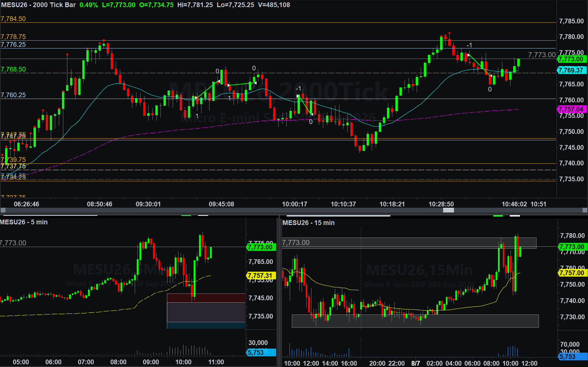Click the 09:45:08 time axis label
The width and height of the screenshot is (588, 367).
coord(221,204)
